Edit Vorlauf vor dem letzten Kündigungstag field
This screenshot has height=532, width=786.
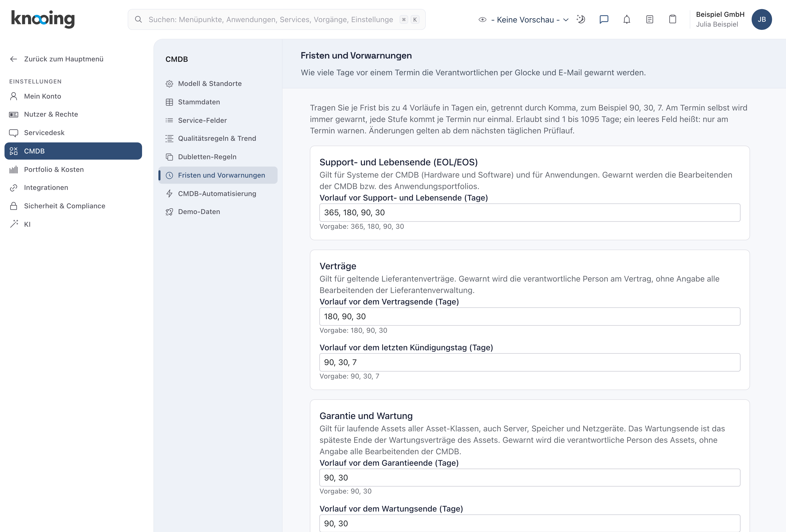(530, 362)
